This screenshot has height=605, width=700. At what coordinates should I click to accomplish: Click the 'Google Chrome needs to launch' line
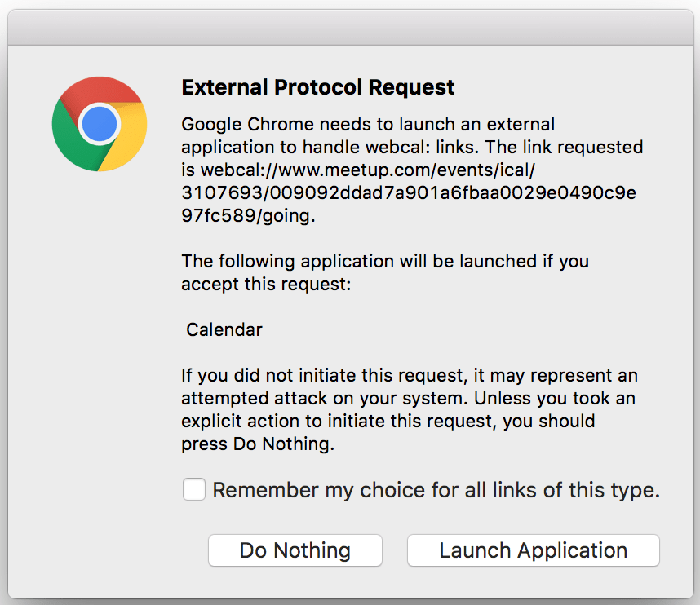coord(367,125)
